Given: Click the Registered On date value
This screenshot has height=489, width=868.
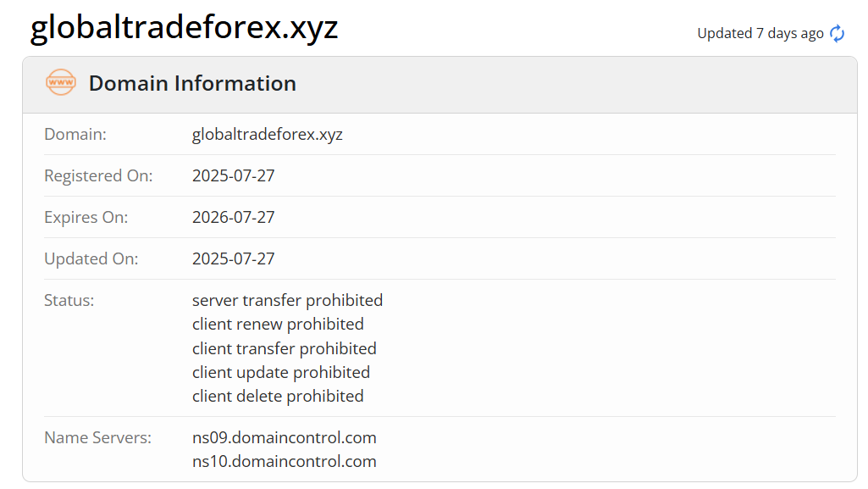Looking at the screenshot, I should (233, 175).
